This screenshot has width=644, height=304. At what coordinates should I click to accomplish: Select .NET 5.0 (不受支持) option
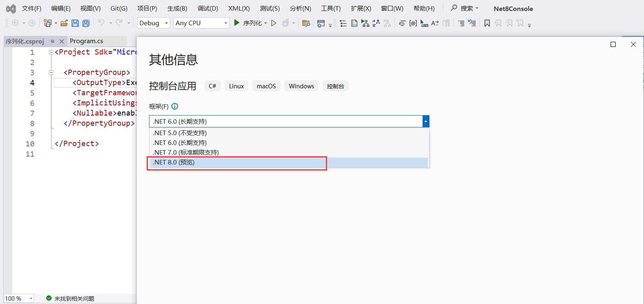coord(289,133)
